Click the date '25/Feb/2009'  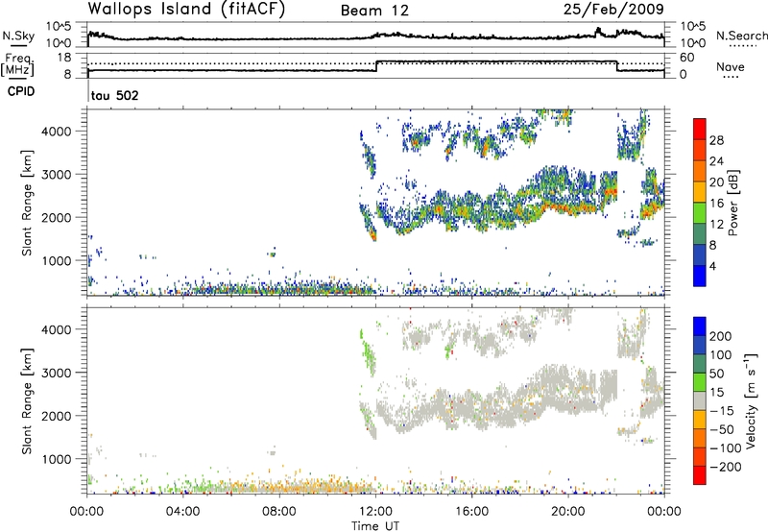pyautogui.click(x=613, y=10)
